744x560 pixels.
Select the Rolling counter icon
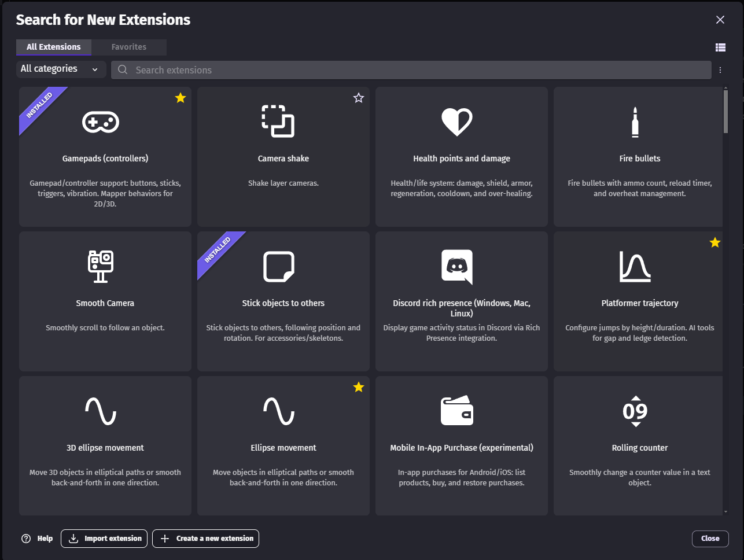[x=635, y=411]
